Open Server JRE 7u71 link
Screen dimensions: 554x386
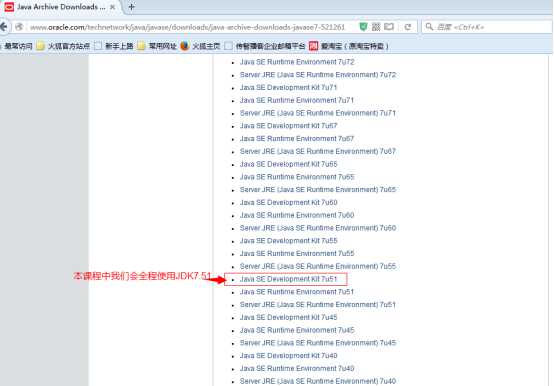click(318, 113)
